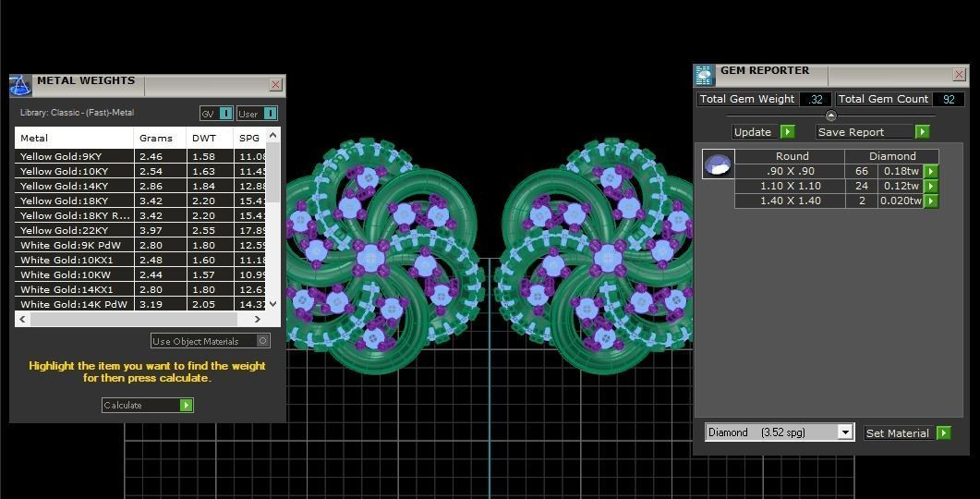
Task: Click the Gem Reporter panel icon
Action: point(705,75)
